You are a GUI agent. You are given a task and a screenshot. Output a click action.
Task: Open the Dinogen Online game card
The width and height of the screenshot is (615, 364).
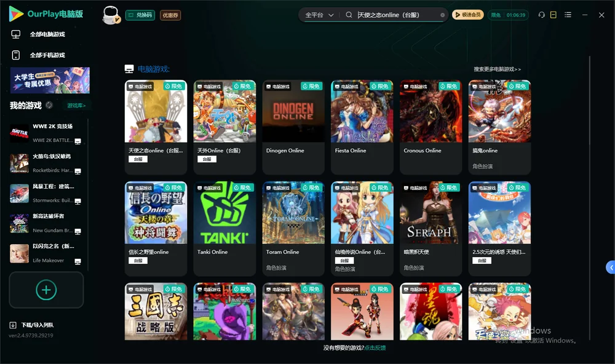(x=293, y=127)
